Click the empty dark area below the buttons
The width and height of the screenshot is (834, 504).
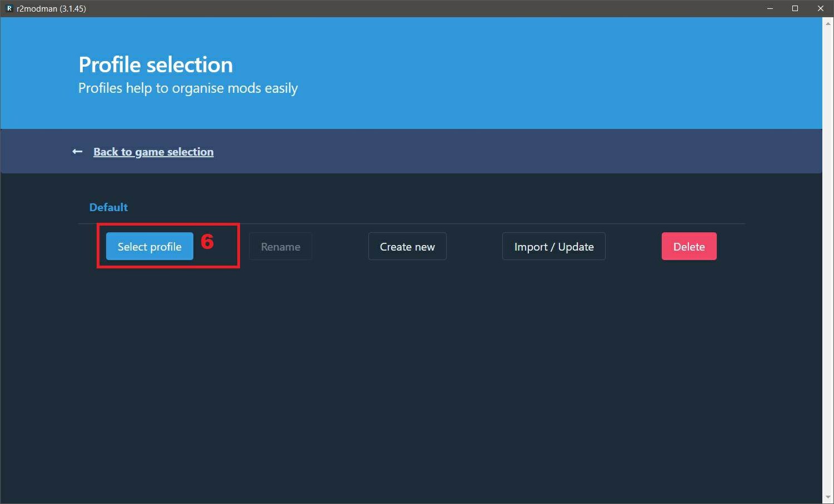pyautogui.click(x=412, y=378)
